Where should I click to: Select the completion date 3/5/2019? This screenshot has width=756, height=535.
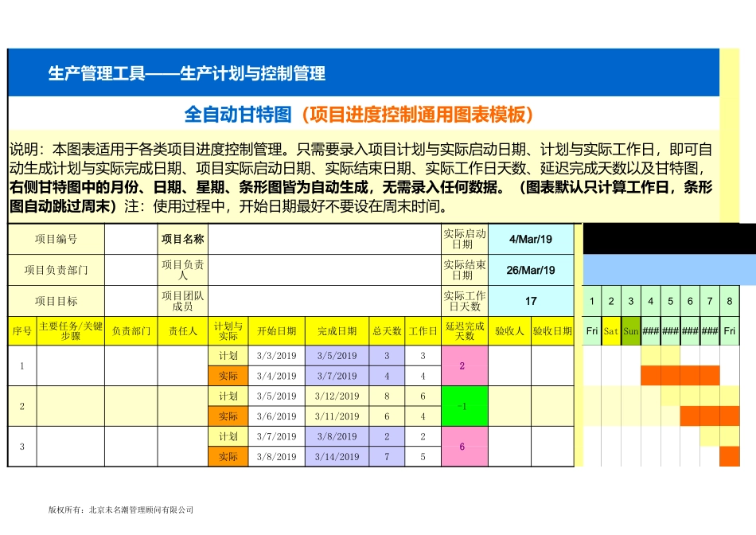point(337,356)
